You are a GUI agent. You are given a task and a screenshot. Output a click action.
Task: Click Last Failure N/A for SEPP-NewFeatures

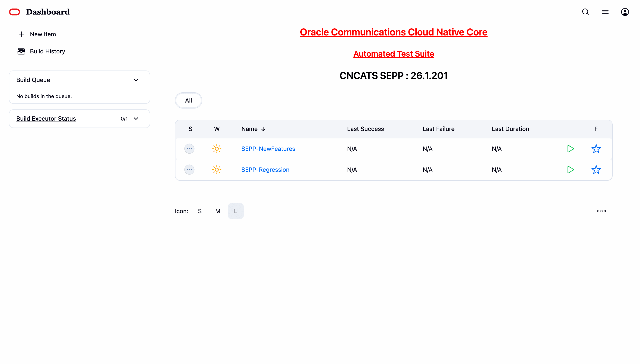tap(428, 149)
